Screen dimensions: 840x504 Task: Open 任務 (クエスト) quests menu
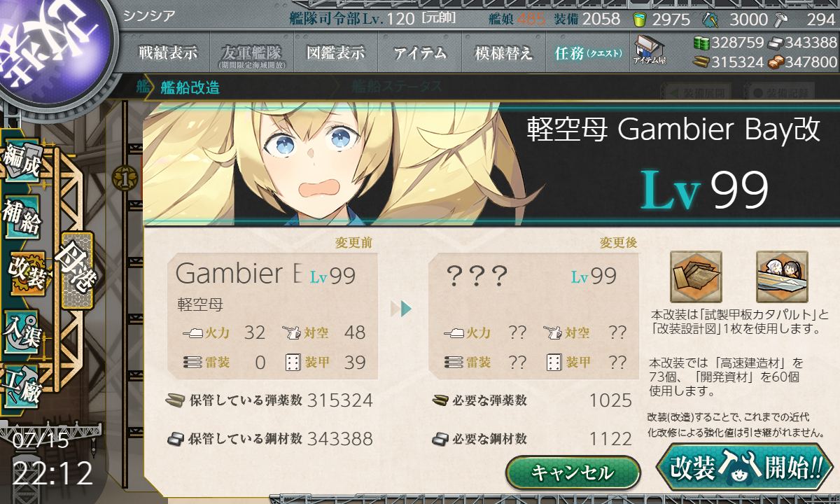coord(588,52)
